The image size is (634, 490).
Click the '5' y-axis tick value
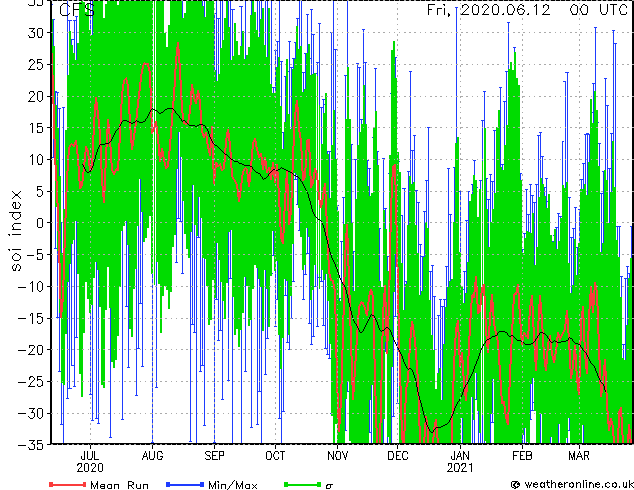point(40,191)
